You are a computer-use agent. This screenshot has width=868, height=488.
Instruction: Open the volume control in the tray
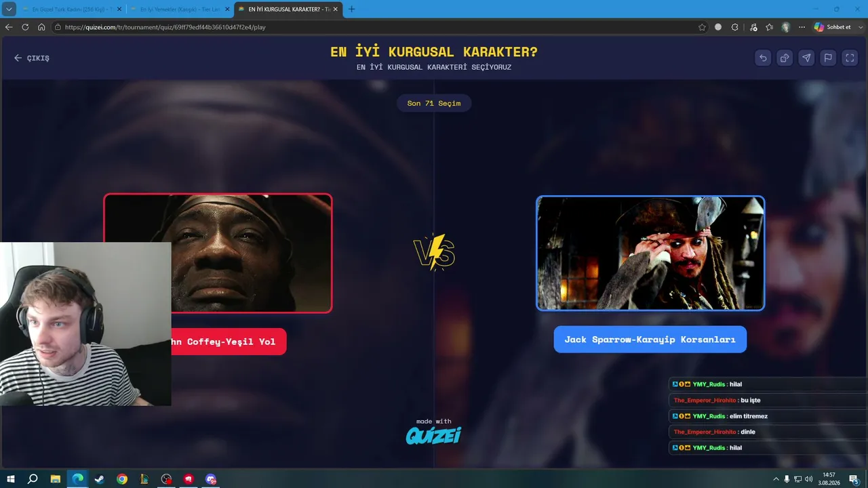point(808,479)
